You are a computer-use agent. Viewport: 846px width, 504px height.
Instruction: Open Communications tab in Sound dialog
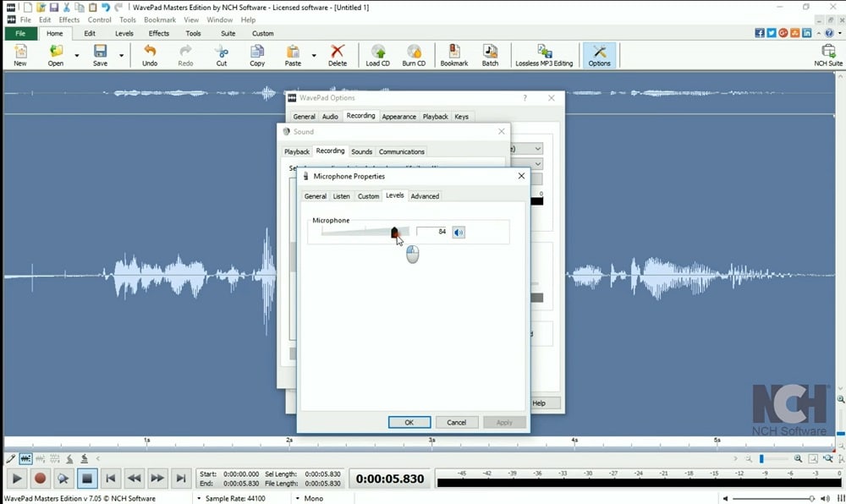point(401,151)
